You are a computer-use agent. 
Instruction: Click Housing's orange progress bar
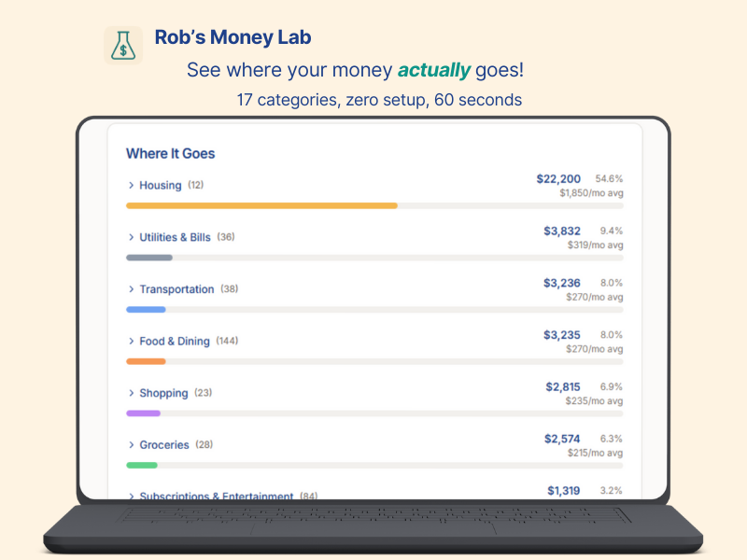(261, 205)
